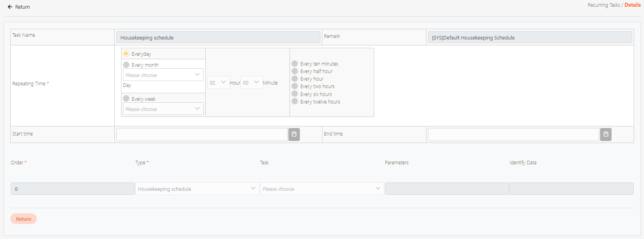Open the Start time calendar picker

coord(294,134)
